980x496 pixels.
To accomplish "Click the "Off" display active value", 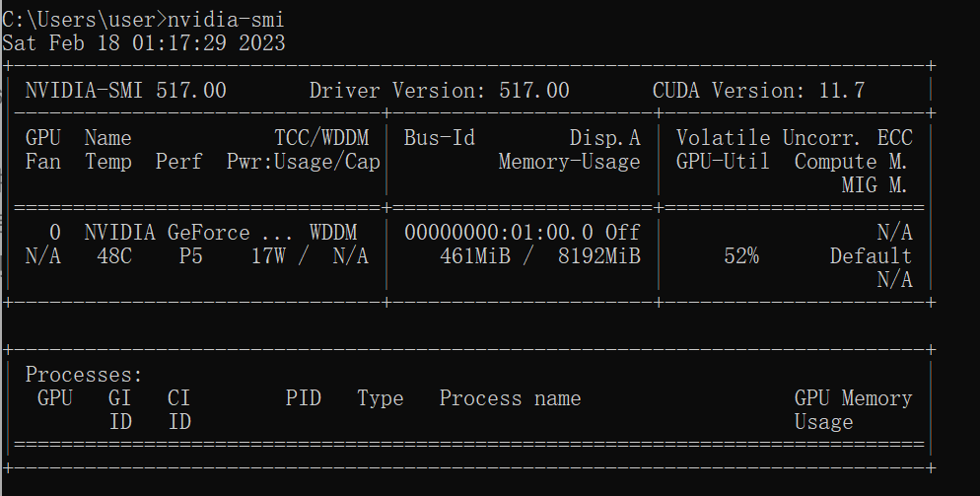I will pyautogui.click(x=622, y=234).
